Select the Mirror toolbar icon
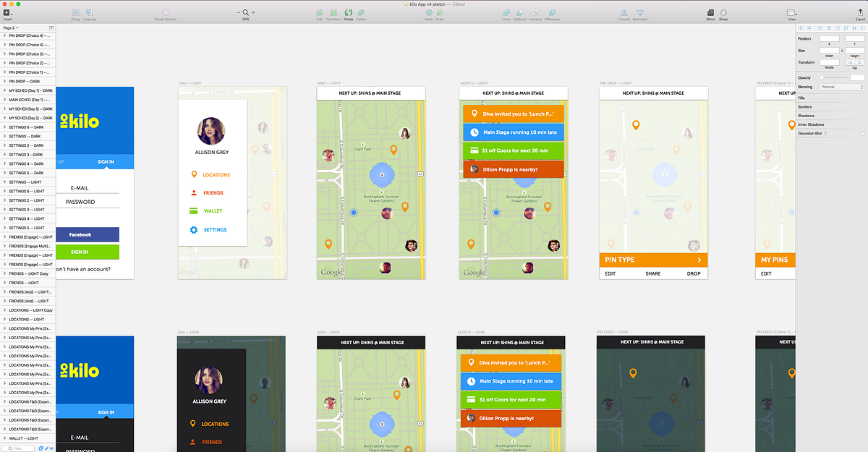 point(710,13)
